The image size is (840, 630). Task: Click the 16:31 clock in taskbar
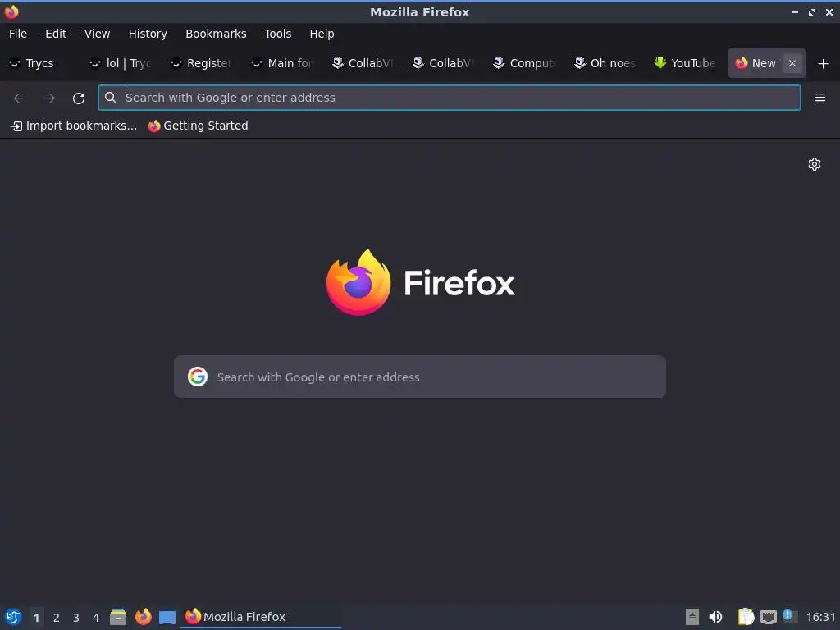(x=820, y=617)
